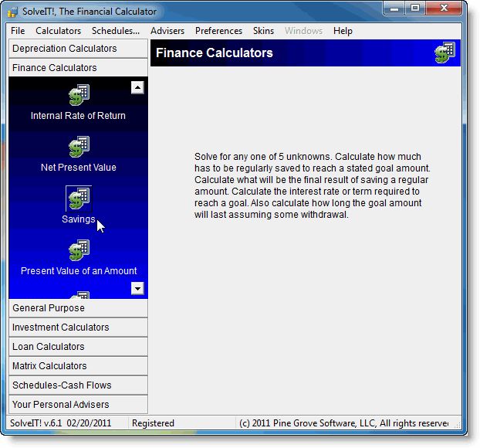Select the Net Present Value calculator icon
Viewport: 480px width, 448px height.
coord(79,148)
